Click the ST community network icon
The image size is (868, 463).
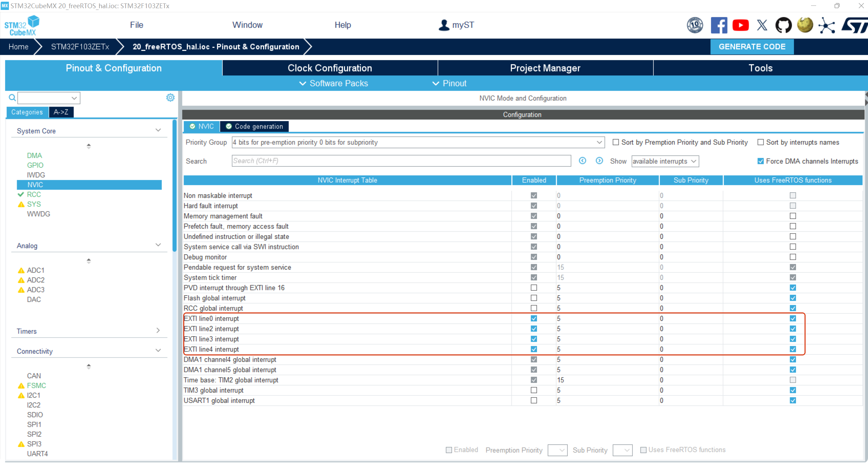point(826,25)
